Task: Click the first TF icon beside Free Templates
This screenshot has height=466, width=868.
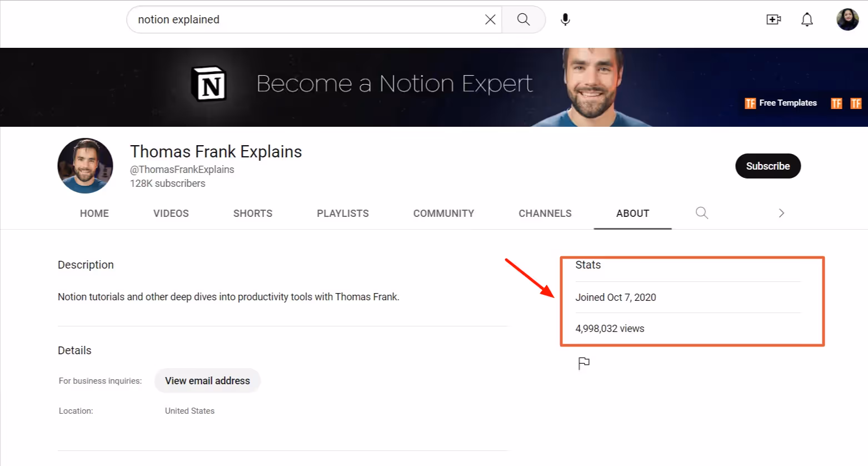Action: 750,103
